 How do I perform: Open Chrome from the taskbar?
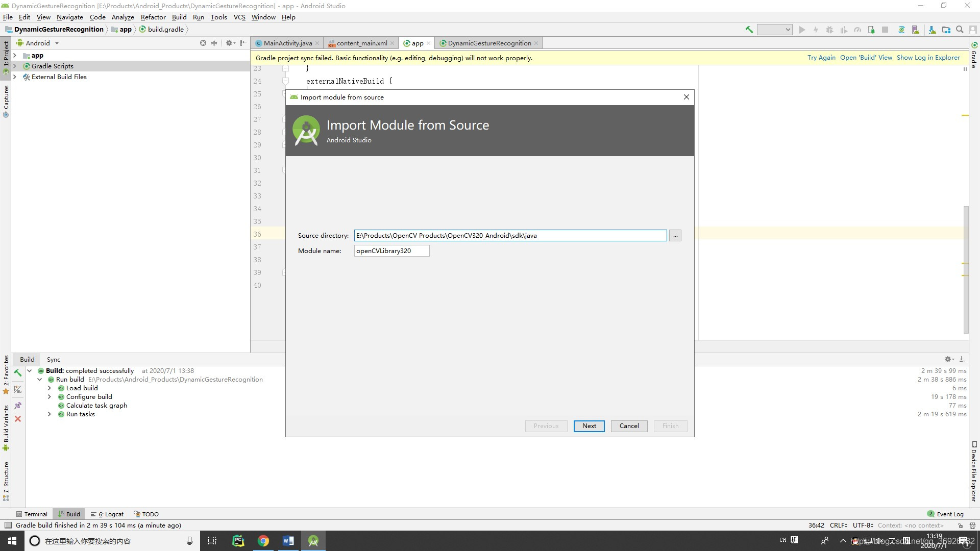(263, 541)
